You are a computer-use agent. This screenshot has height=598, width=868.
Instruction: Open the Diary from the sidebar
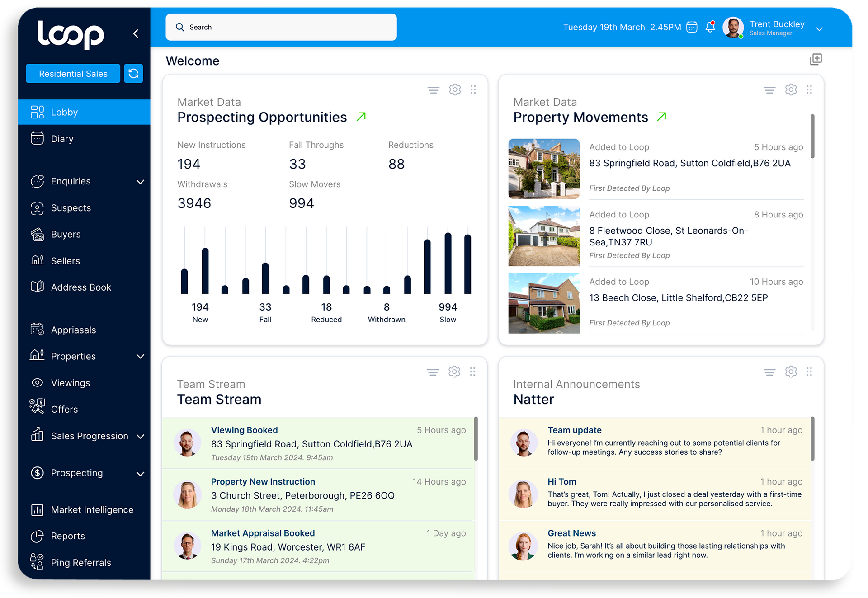pos(62,138)
